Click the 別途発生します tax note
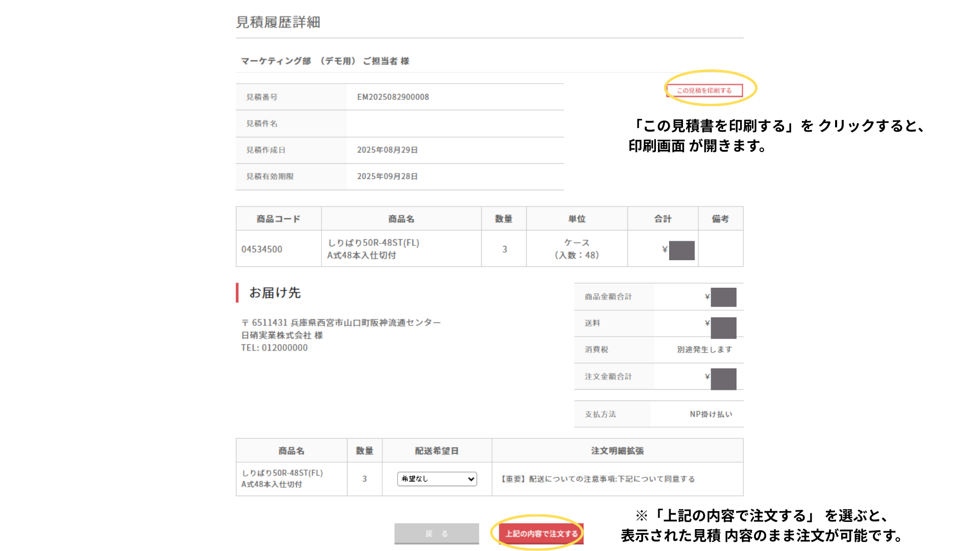 tap(704, 349)
